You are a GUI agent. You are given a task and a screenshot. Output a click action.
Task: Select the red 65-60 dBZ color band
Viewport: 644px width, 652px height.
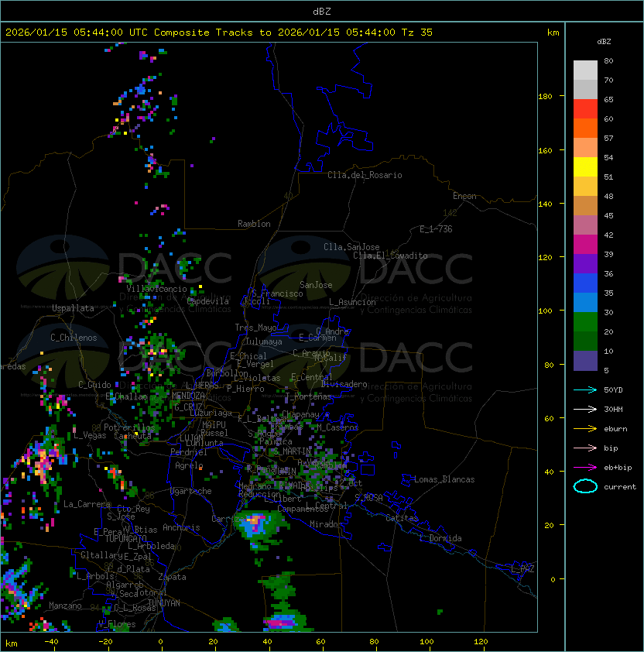(x=585, y=109)
